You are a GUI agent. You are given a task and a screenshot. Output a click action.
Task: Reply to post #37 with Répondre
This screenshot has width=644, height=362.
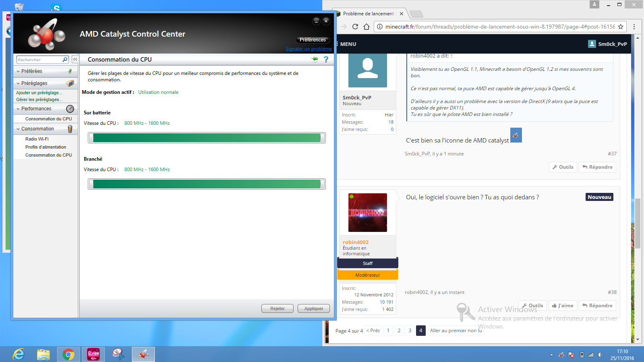597,167
